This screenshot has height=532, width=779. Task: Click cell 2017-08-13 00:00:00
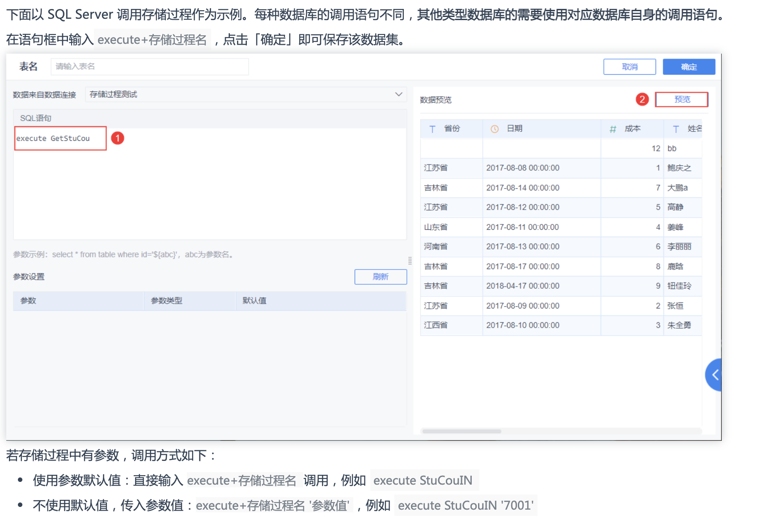(x=542, y=247)
